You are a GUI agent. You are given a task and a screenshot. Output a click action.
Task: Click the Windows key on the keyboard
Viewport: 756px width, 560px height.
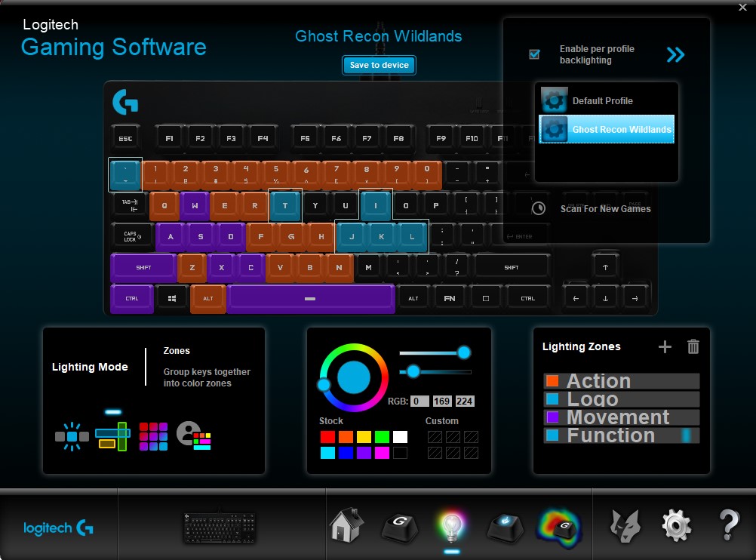pos(171,299)
